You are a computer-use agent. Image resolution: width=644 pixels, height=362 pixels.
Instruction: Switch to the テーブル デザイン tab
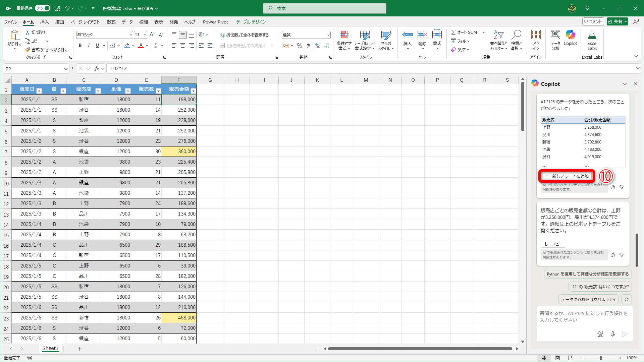coord(251,22)
